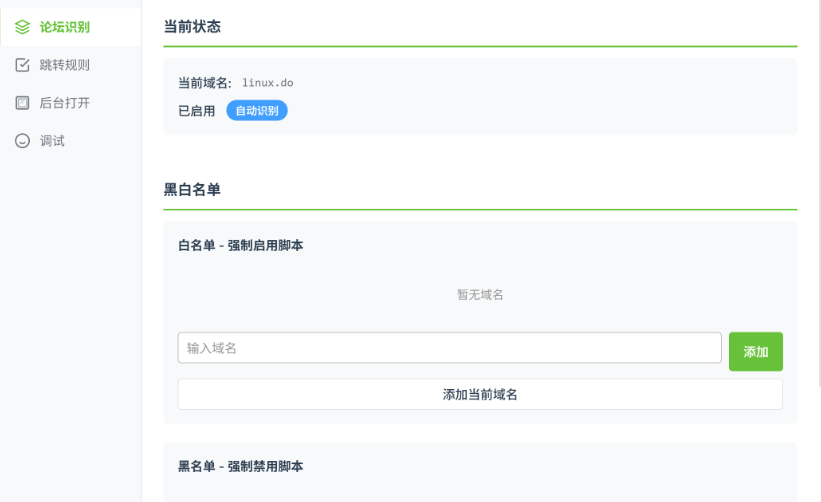Click the linux.do domain text
Screen dimensions: 821x502
[x=268, y=83]
